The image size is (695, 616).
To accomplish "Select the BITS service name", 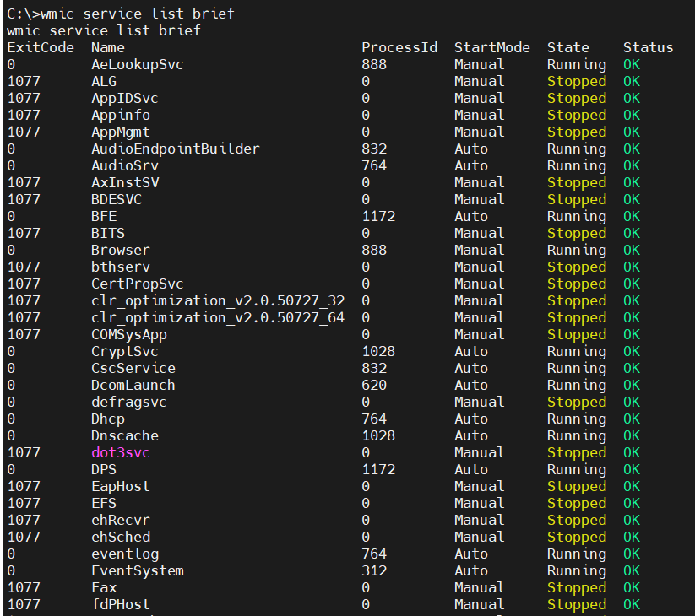I will tap(108, 233).
